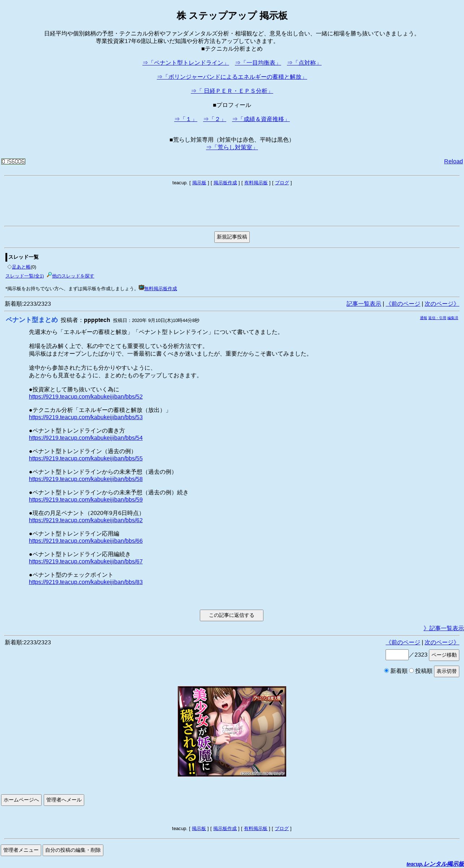Open スレッド一覧(全1) link
The width and height of the screenshot is (464, 868).
point(25,276)
